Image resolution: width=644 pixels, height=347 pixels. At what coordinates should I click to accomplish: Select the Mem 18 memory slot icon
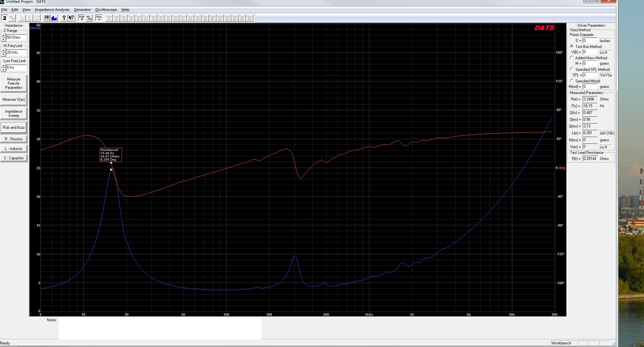235,18
